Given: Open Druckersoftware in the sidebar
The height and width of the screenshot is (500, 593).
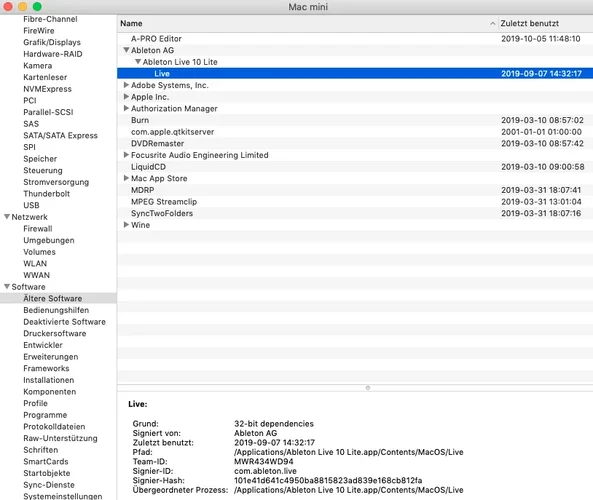Looking at the screenshot, I should [x=54, y=333].
